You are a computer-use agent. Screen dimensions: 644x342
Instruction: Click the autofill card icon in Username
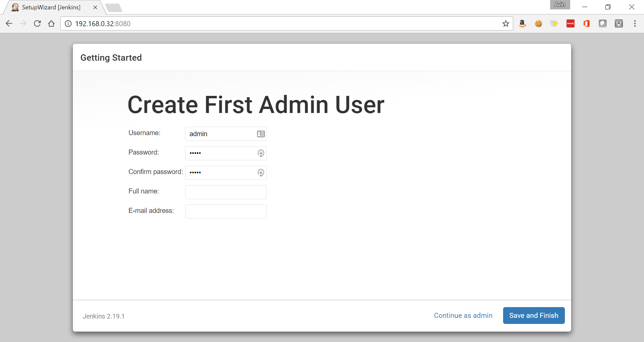[261, 134]
